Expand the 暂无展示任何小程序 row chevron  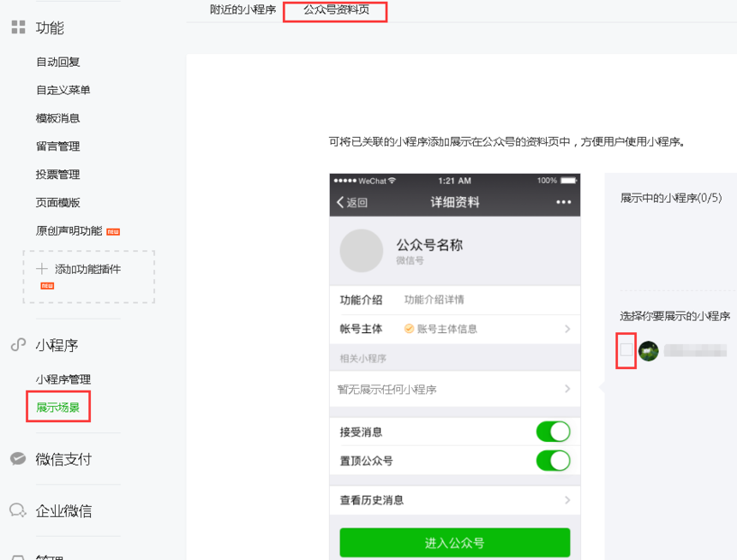567,389
